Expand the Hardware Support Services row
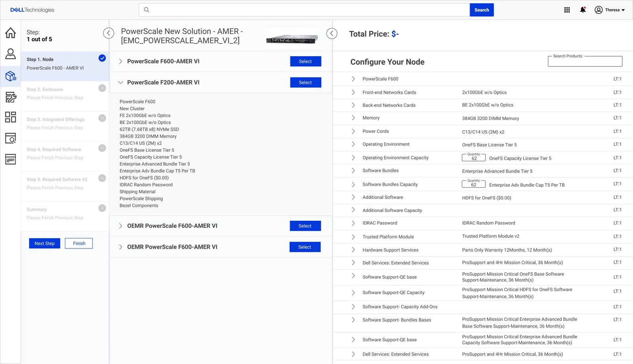633x364 pixels. click(x=353, y=250)
